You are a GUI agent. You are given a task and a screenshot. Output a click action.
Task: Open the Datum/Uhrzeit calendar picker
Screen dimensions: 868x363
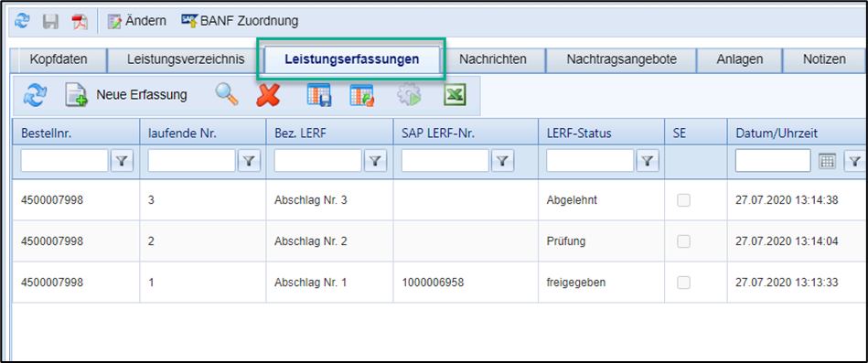(827, 161)
